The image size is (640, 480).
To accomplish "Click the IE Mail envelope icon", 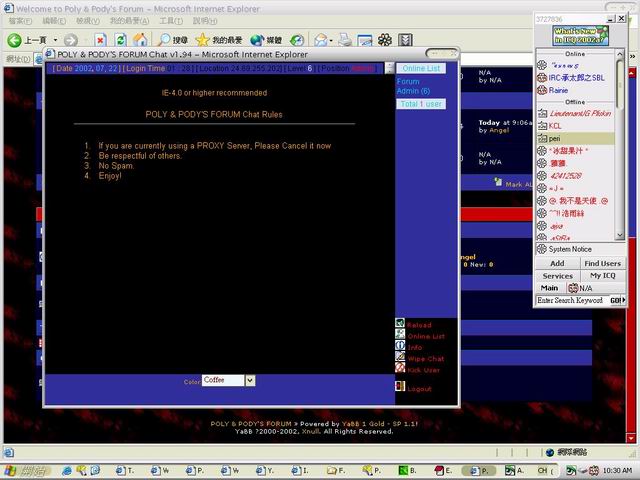I will [x=321, y=40].
